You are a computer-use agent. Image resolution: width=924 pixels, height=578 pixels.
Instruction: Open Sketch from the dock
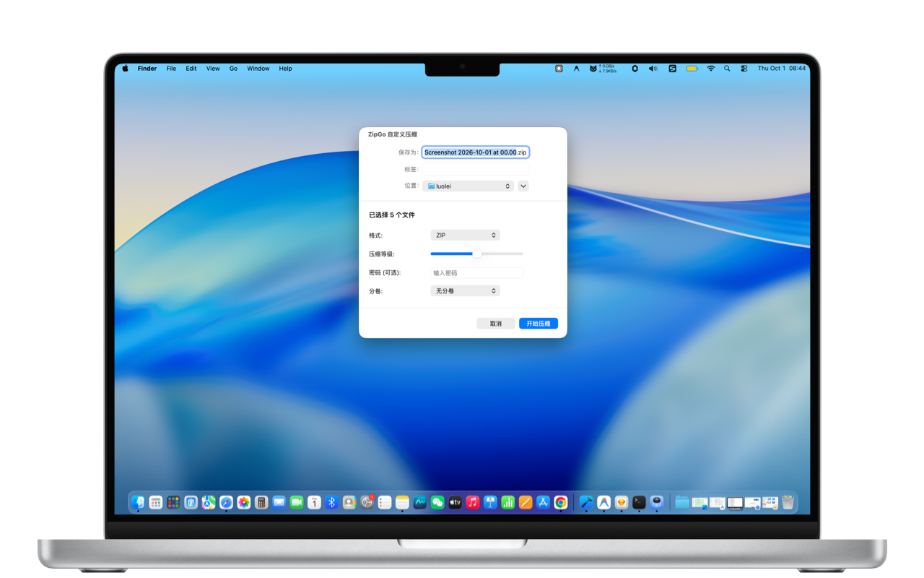622,502
